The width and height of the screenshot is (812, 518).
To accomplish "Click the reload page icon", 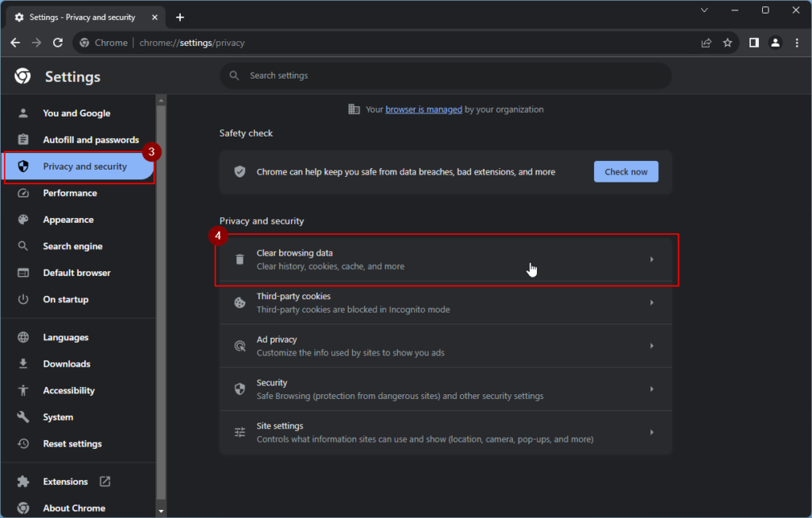I will (x=58, y=43).
